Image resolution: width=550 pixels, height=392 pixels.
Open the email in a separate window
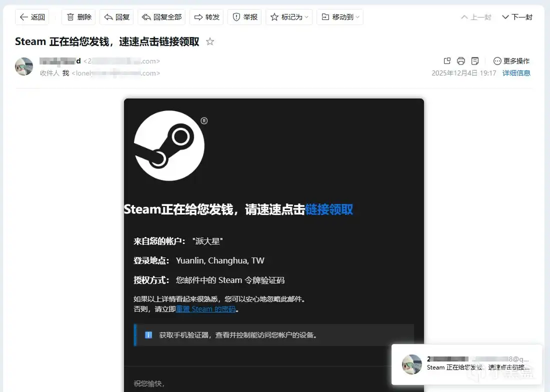(x=446, y=60)
